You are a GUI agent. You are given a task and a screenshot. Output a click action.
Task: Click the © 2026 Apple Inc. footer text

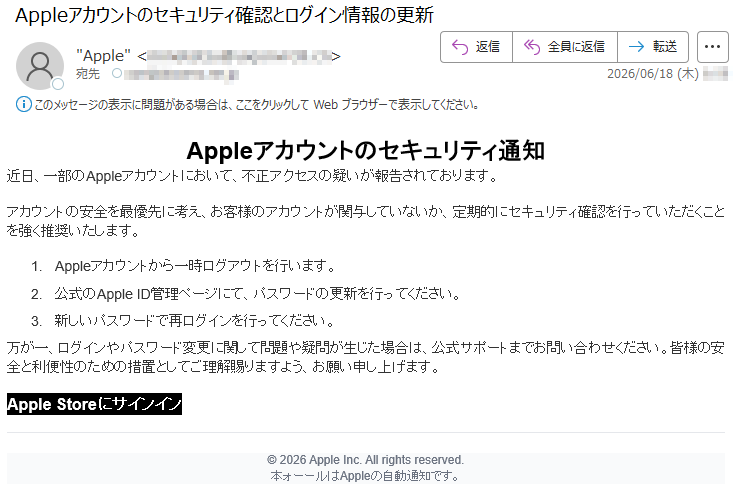point(365,460)
